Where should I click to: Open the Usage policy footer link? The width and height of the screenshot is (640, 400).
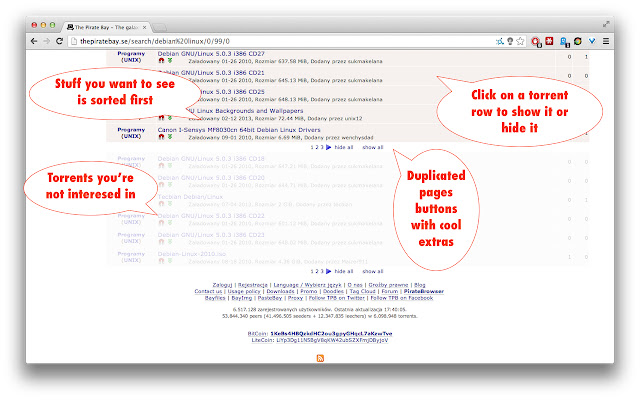click(x=244, y=291)
